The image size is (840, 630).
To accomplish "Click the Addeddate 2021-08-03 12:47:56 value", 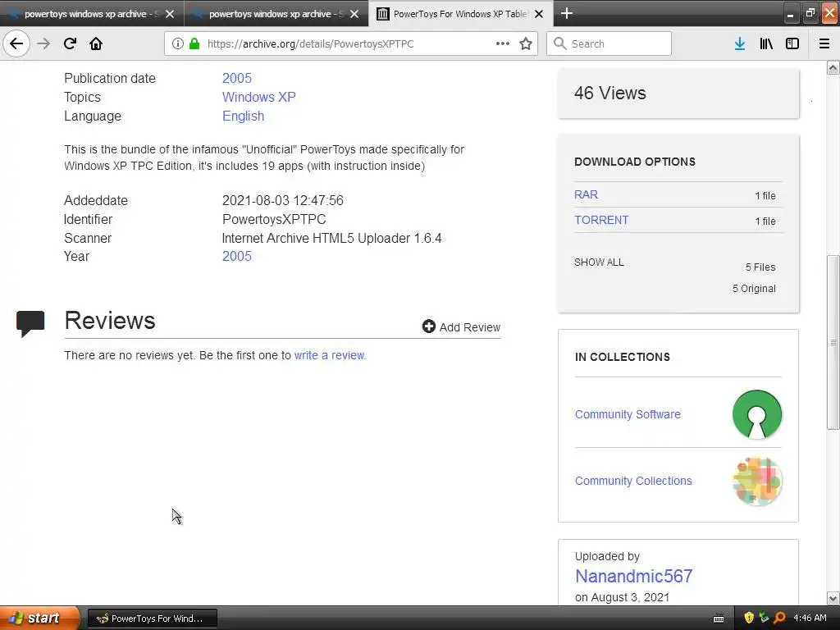I will point(283,200).
